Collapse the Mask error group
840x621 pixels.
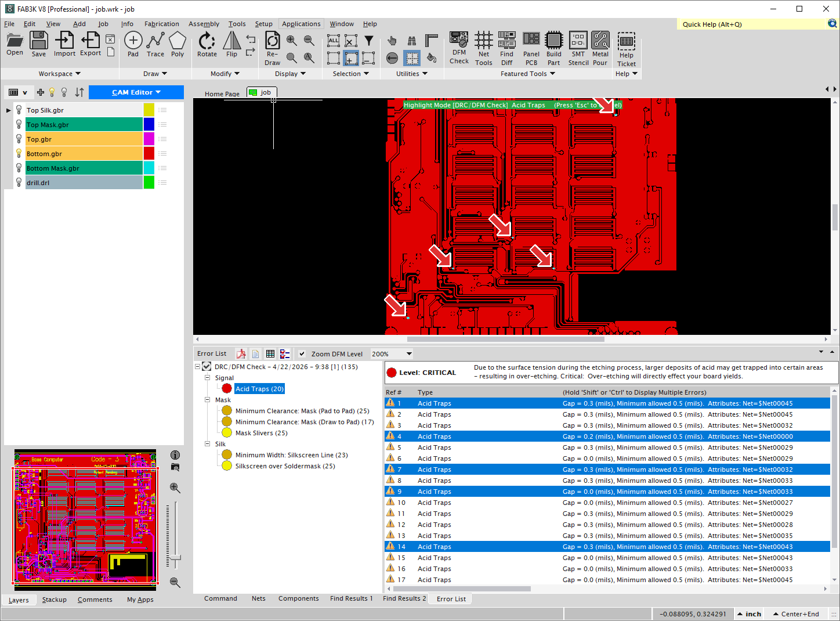pyautogui.click(x=208, y=400)
